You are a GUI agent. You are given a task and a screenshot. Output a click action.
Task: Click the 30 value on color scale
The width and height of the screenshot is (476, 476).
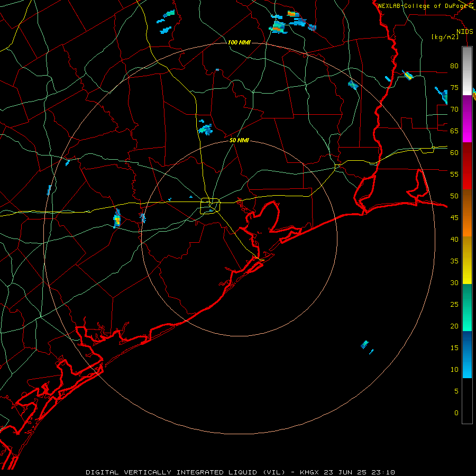tap(454, 282)
